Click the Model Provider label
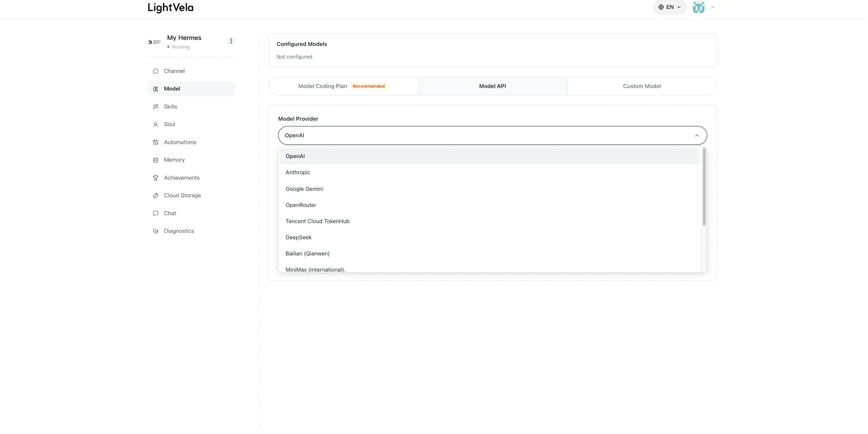 pyautogui.click(x=298, y=119)
